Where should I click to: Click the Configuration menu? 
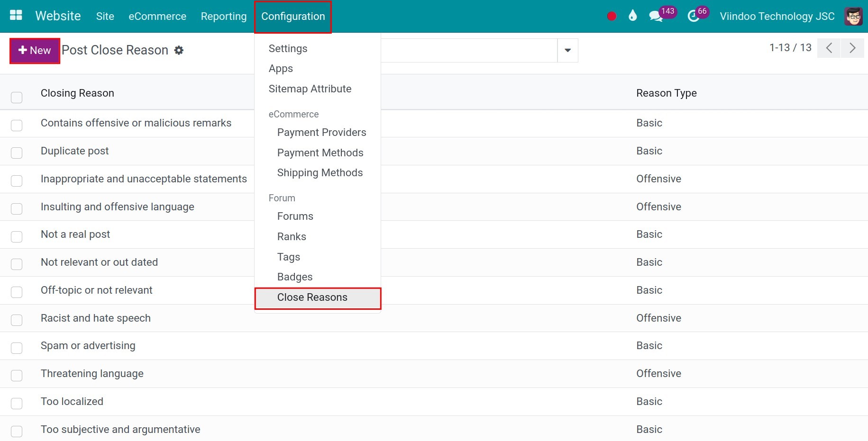293,17
